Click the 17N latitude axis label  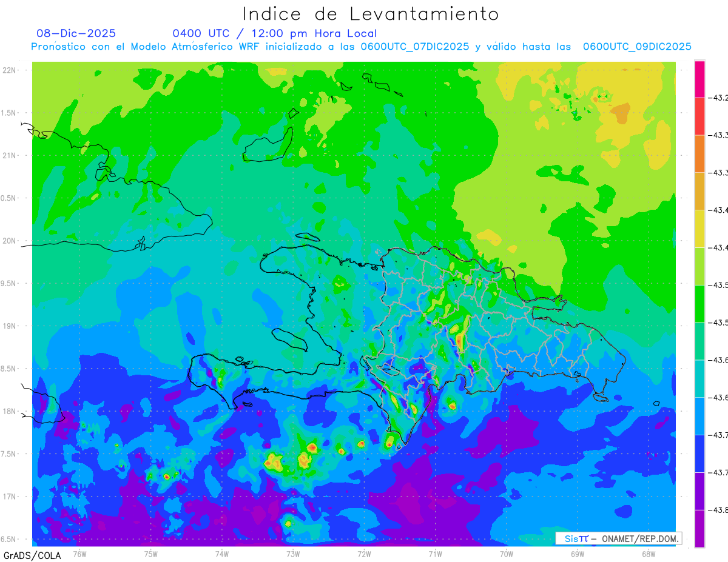click(9, 497)
